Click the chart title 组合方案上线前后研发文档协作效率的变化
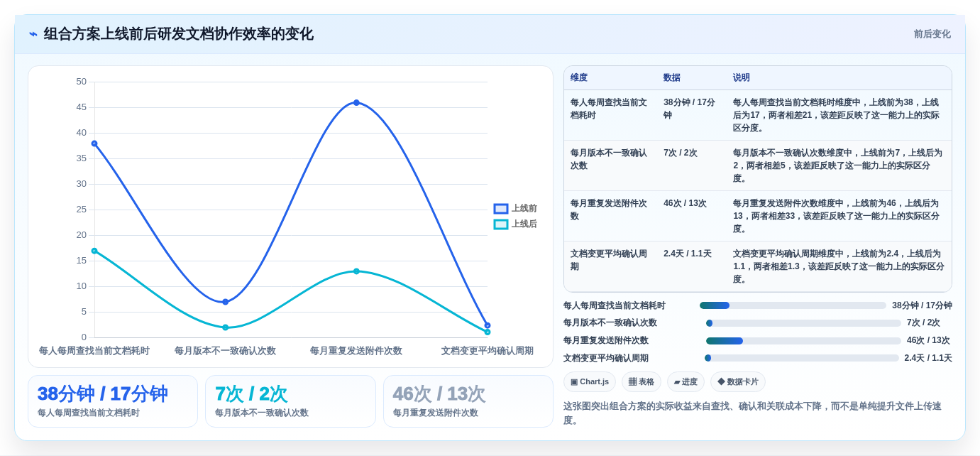980x456 pixels. coord(178,34)
